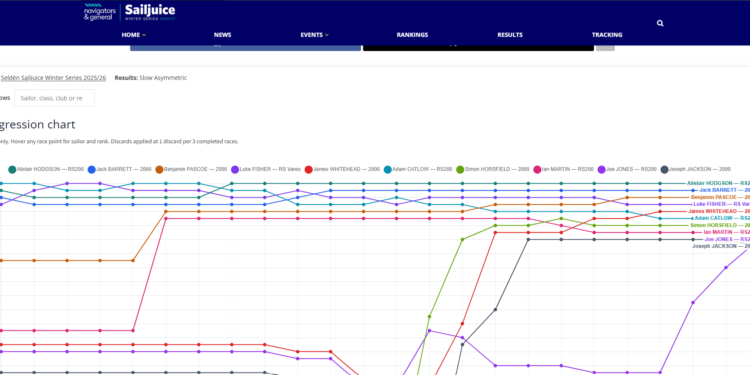Toggle Luke FISHER RS Vareo legend entry
This screenshot has height=375, width=750.
pyautogui.click(x=266, y=169)
